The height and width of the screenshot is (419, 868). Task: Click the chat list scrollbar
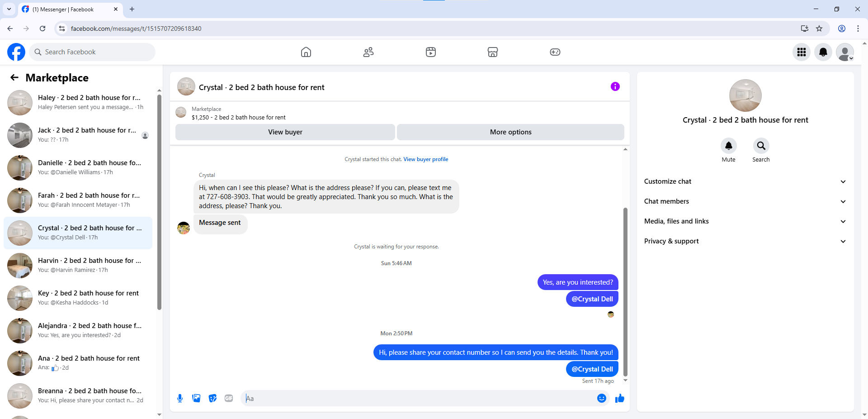(x=159, y=202)
